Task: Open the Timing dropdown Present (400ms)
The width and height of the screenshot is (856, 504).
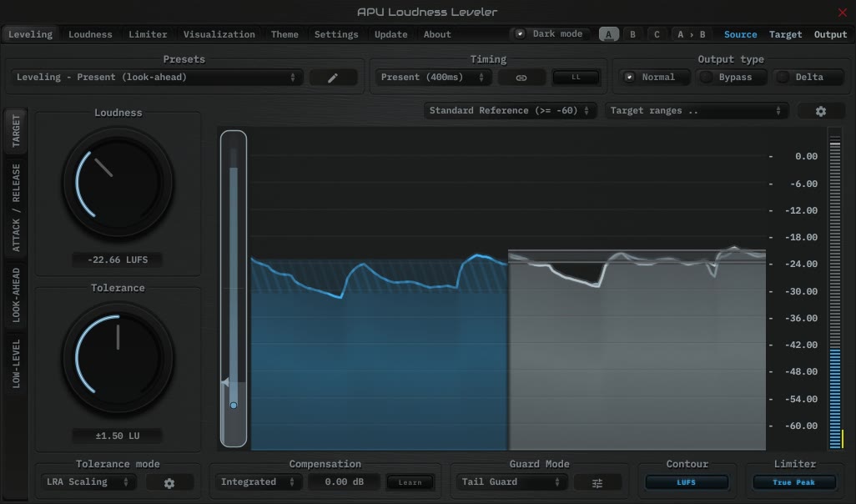Action: tap(432, 78)
